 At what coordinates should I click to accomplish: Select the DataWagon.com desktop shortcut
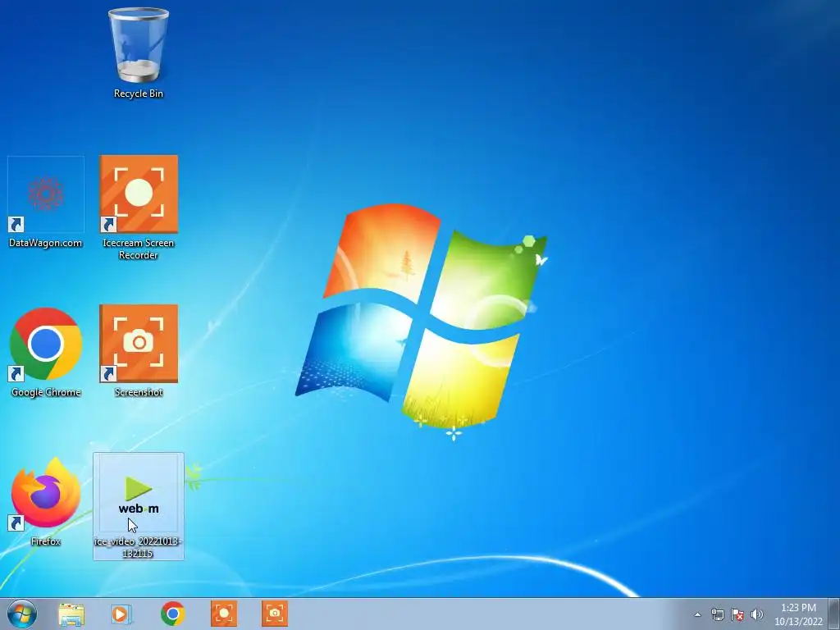coord(46,203)
